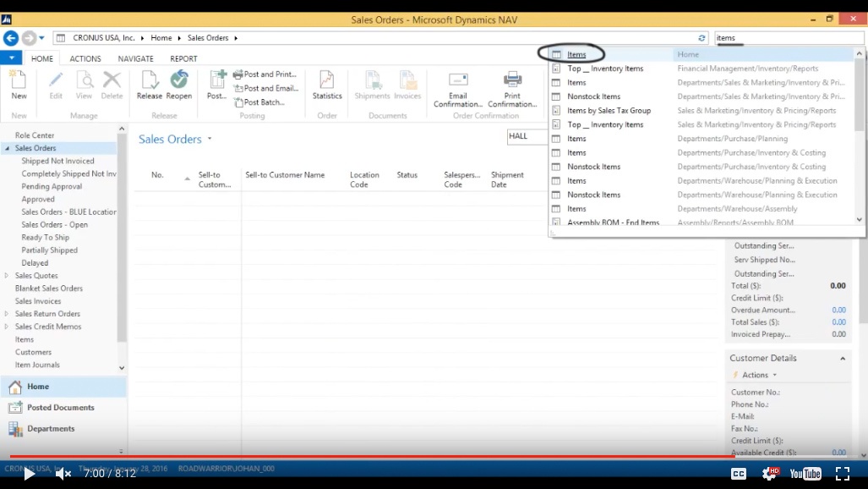Screen dimensions: 868x489
Task: Click the Release icon in ribbon
Action: click(150, 81)
